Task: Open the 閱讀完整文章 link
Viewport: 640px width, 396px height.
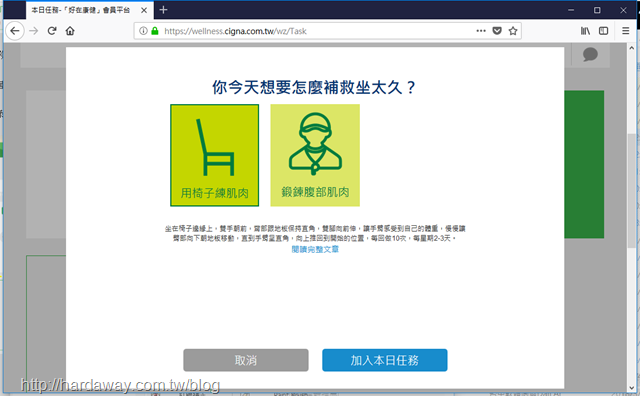Action: (315, 249)
